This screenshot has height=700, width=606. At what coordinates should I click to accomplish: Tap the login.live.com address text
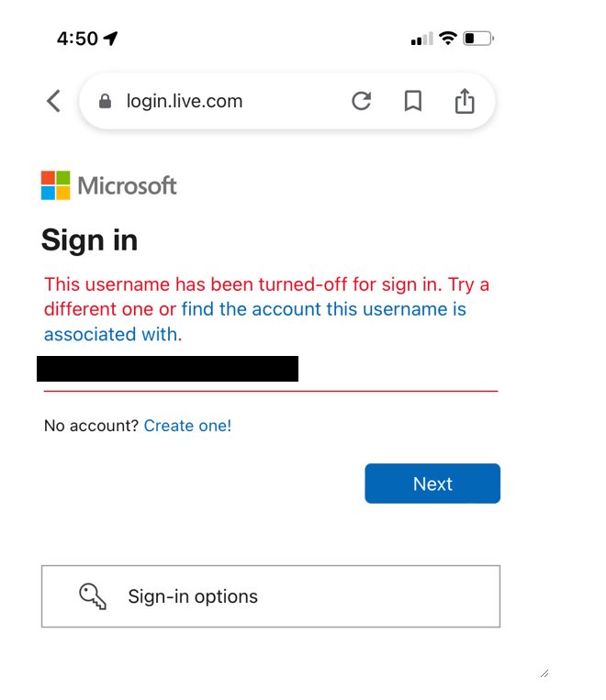pyautogui.click(x=185, y=101)
